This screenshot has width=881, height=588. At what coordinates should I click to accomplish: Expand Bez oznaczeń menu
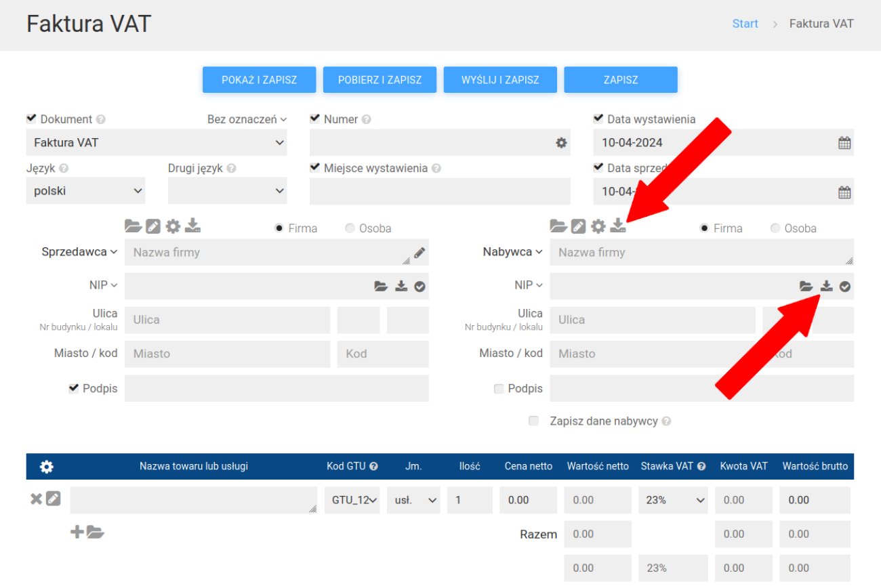pos(247,119)
